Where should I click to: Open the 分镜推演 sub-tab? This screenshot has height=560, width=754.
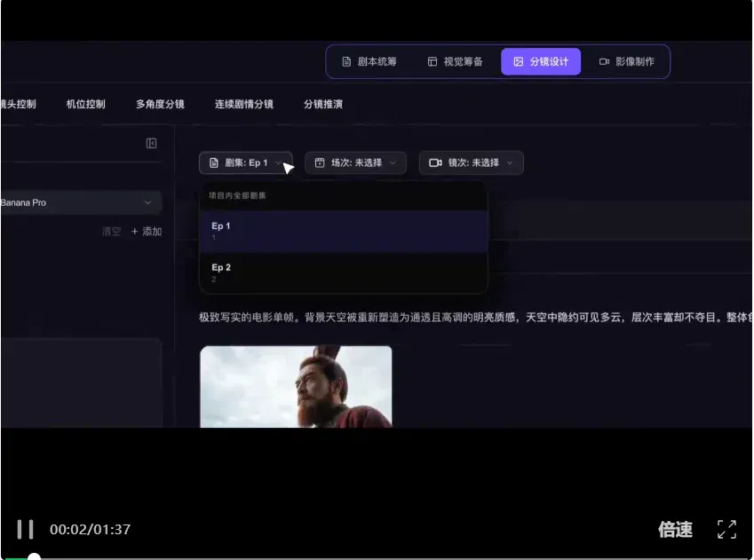pyautogui.click(x=323, y=104)
